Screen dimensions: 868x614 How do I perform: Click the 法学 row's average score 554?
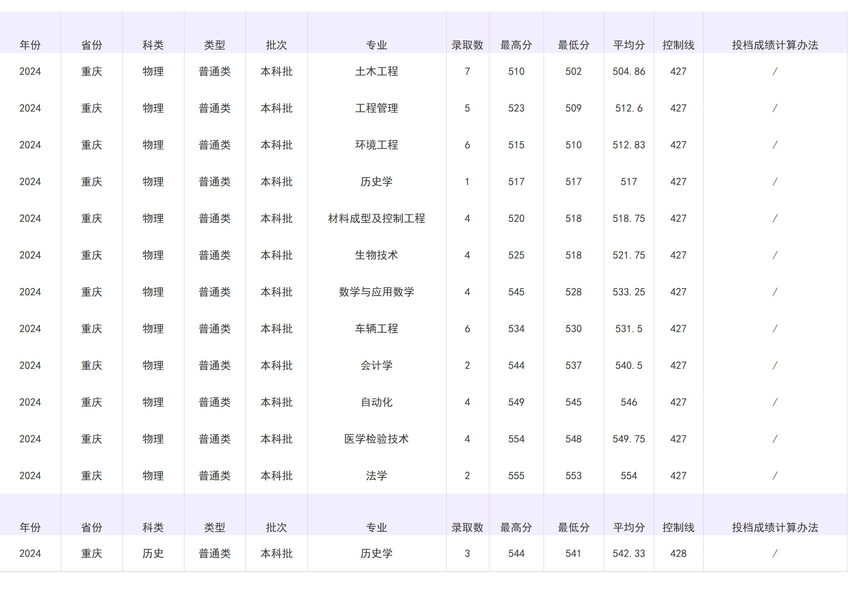[628, 475]
